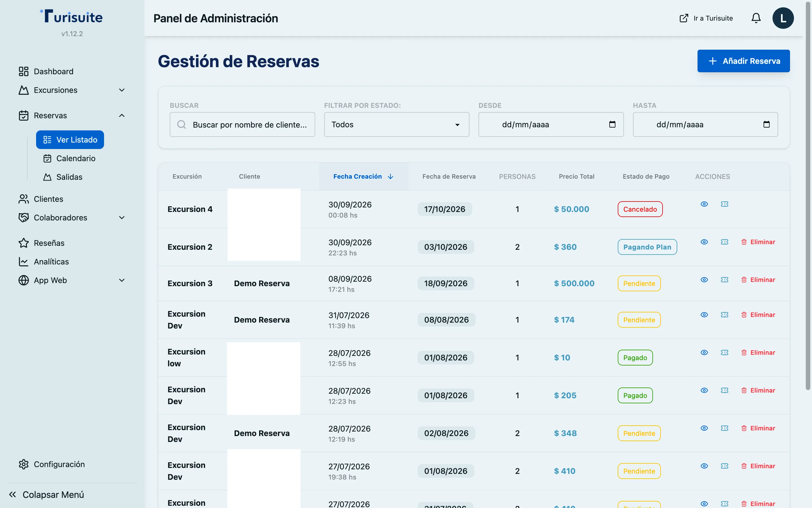Click the eye icon in the $ 174 row

(704, 314)
